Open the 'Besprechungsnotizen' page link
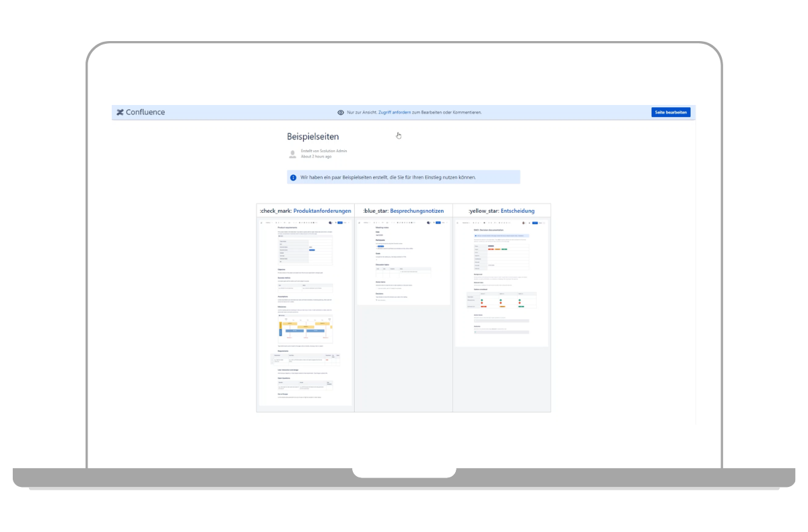808x532 pixels. (417, 211)
